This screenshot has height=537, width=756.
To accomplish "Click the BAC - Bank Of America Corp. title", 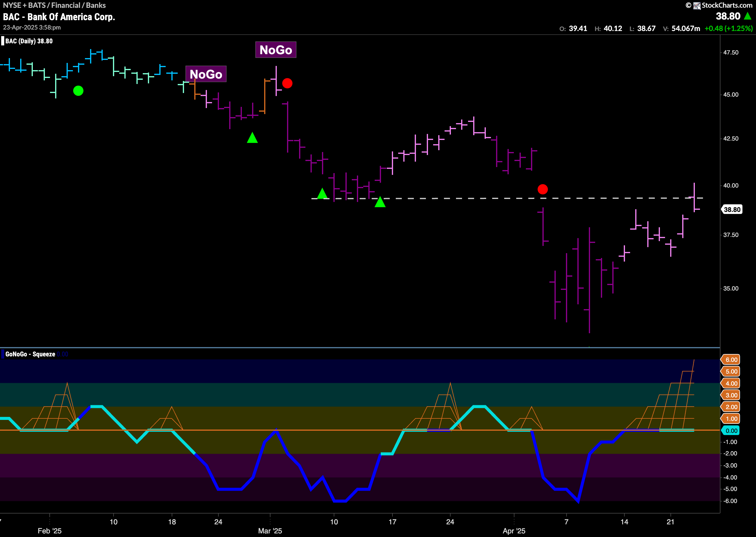I will point(59,17).
